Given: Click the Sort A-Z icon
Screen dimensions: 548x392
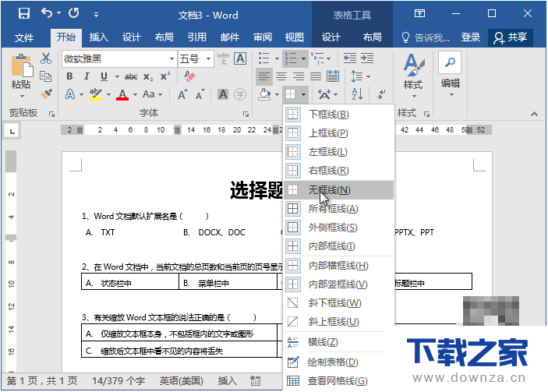Looking at the screenshot, I should (x=357, y=94).
